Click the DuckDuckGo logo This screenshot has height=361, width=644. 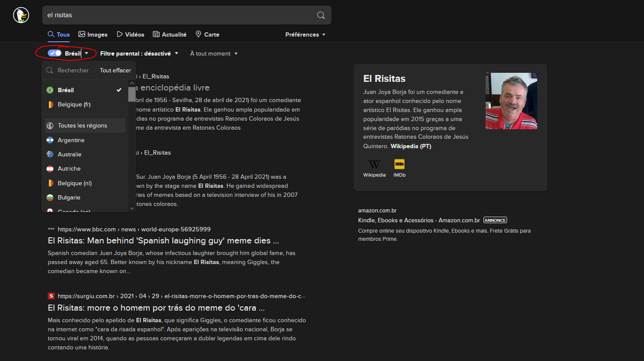point(21,15)
